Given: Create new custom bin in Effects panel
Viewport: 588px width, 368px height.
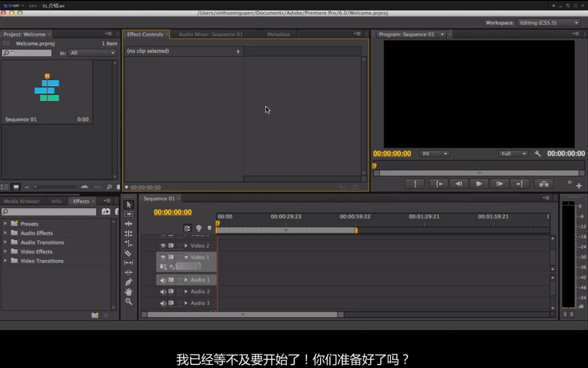Looking at the screenshot, I should pos(95,315).
